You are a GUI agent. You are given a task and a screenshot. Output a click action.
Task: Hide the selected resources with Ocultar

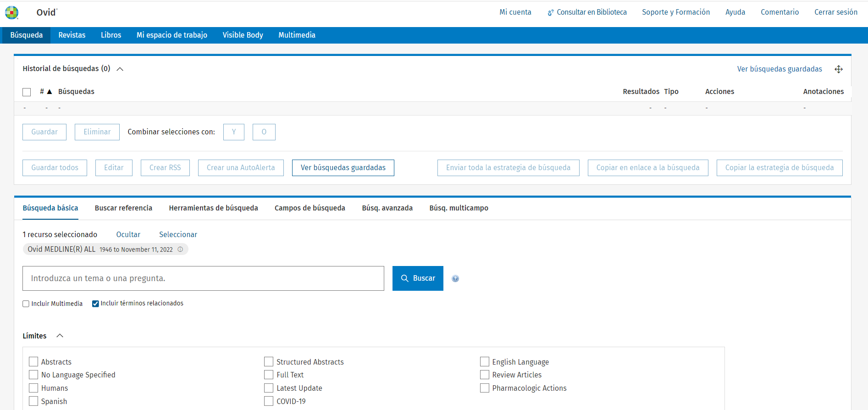128,234
